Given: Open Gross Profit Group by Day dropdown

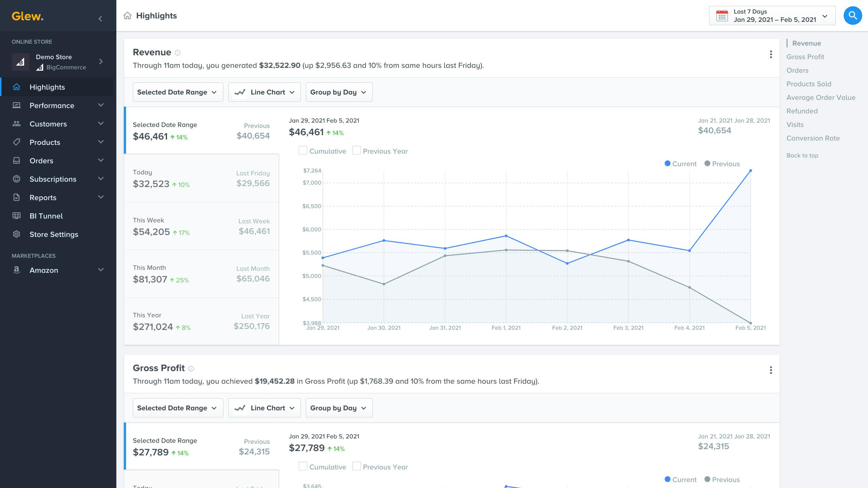Looking at the screenshot, I should [x=339, y=408].
